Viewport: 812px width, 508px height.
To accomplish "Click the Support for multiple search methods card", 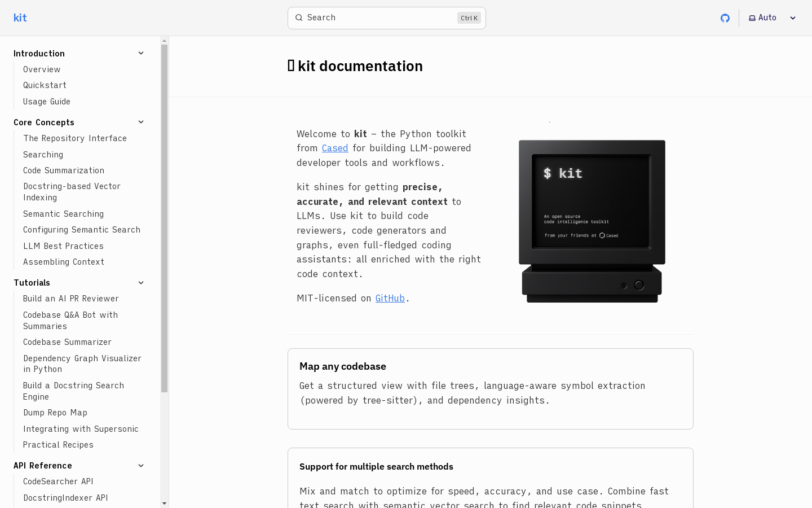I will tap(491, 478).
